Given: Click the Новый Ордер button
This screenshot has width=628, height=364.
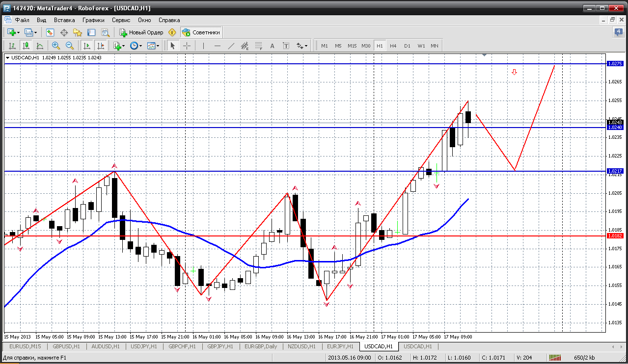Looking at the screenshot, I should click(x=141, y=32).
